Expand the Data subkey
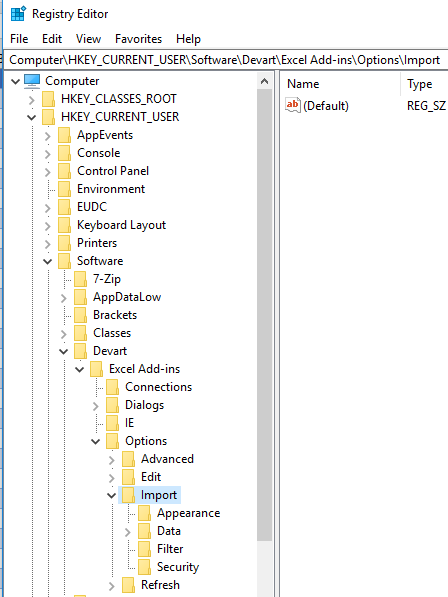This screenshot has width=448, height=597. pos(128,532)
